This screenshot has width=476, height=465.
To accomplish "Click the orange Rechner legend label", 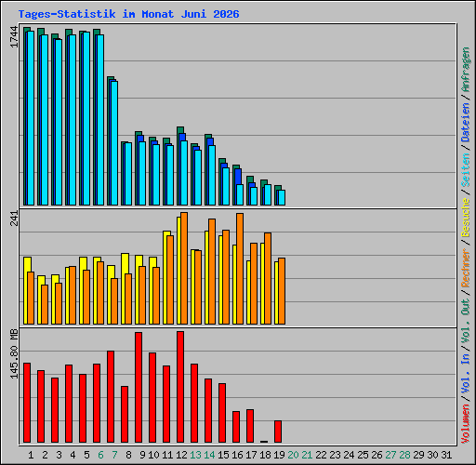I will click(x=466, y=268).
